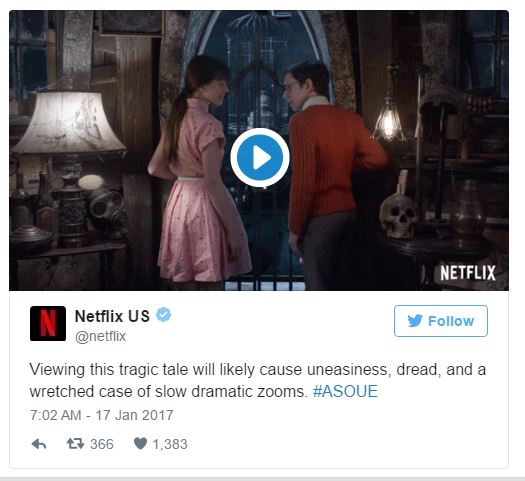Click the reply arrow icon
Image resolution: width=525 pixels, height=481 pixels.
[39, 444]
